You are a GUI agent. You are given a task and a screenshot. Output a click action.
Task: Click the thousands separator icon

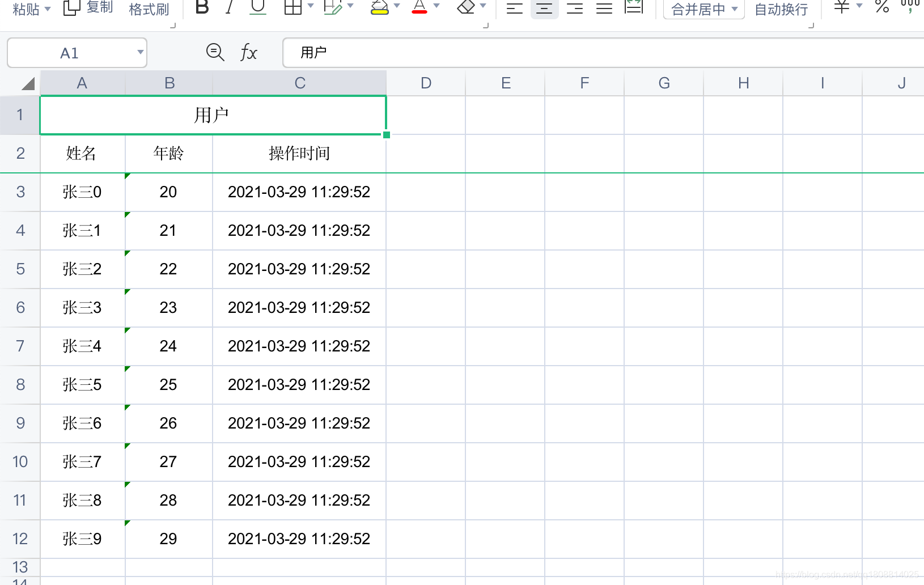(x=910, y=7)
